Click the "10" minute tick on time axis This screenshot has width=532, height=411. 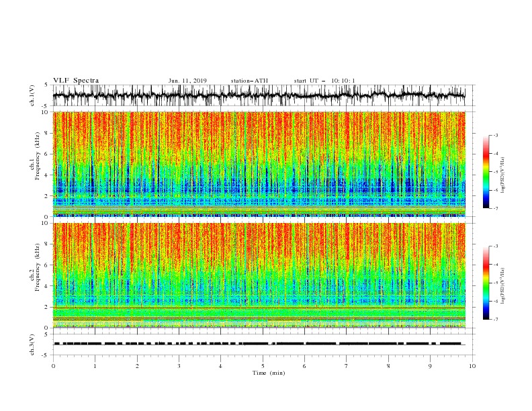point(472,366)
